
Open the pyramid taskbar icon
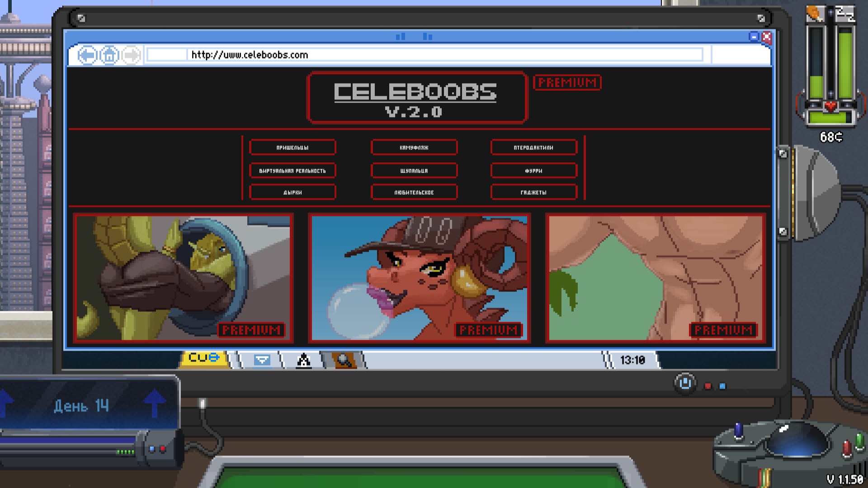303,360
